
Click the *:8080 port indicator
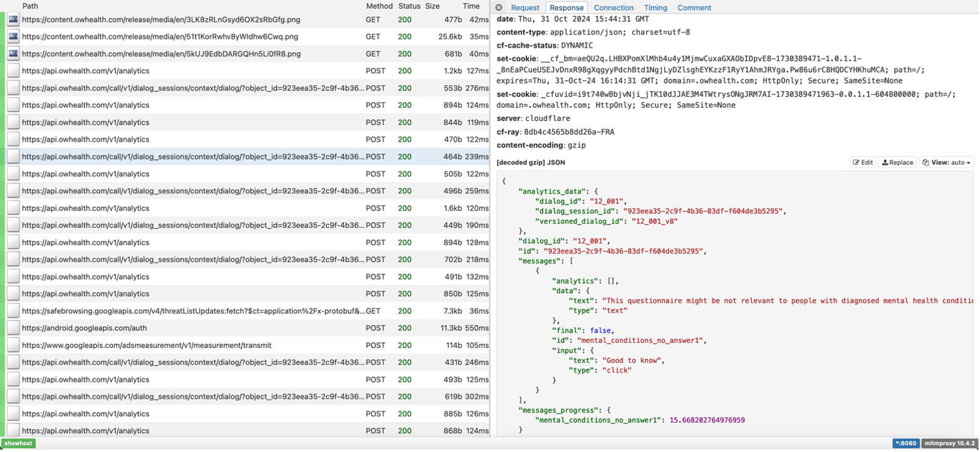905,443
